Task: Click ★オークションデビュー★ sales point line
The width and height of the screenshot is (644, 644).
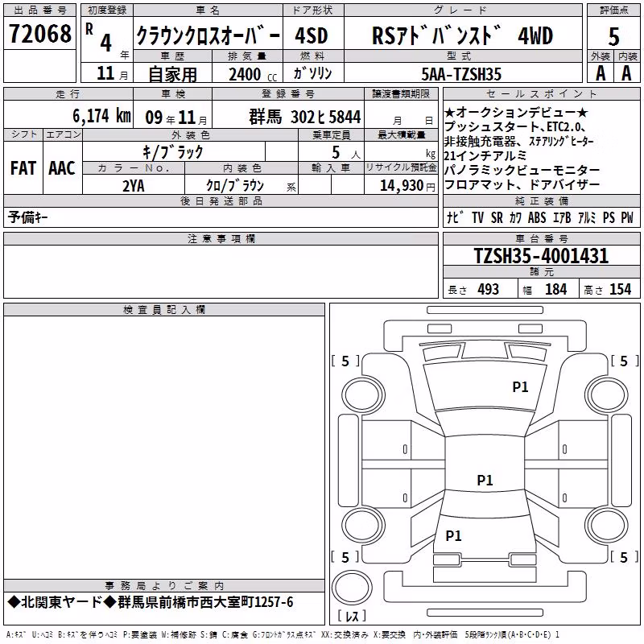Action: 516,113
